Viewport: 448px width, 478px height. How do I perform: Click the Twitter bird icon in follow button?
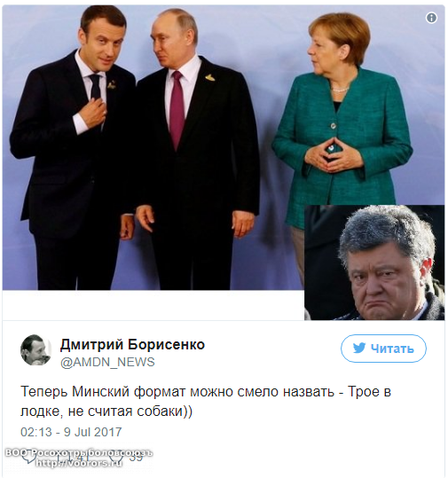[359, 349]
